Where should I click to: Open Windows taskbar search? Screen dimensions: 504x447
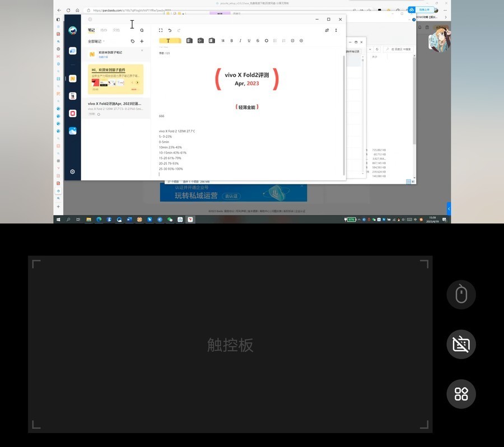coord(68,220)
